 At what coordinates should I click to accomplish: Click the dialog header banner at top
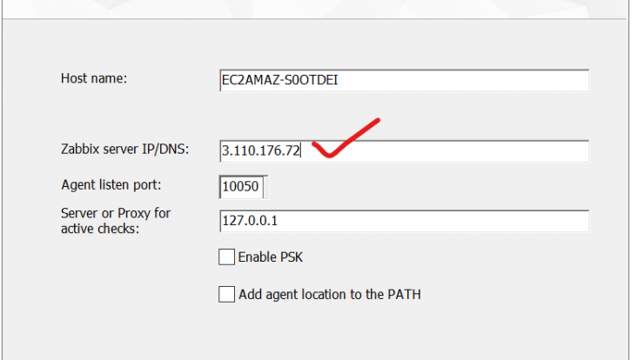point(314,9)
